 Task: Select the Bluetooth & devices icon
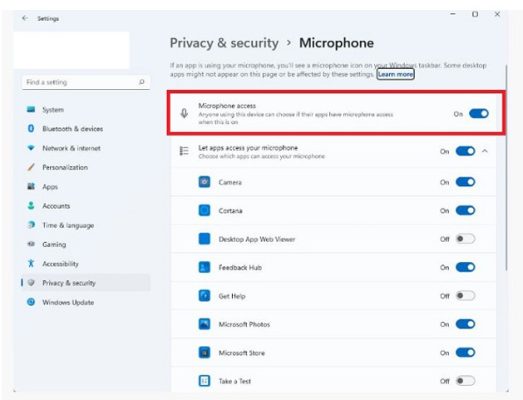click(x=31, y=128)
